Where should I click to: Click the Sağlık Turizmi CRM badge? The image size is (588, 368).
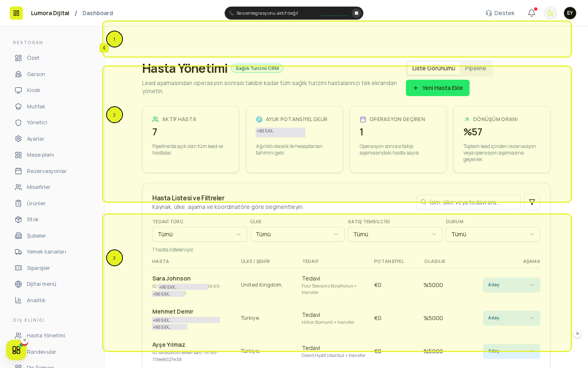coord(257,68)
